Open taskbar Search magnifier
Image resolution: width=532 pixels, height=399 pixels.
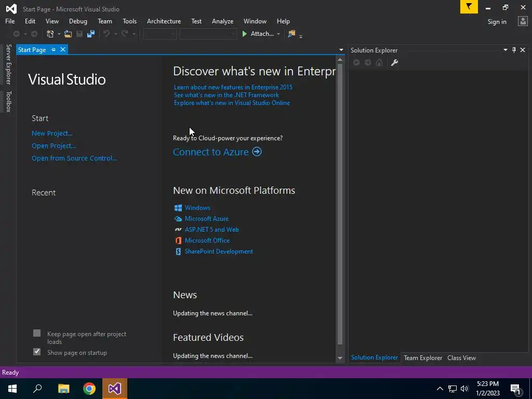pyautogui.click(x=37, y=389)
